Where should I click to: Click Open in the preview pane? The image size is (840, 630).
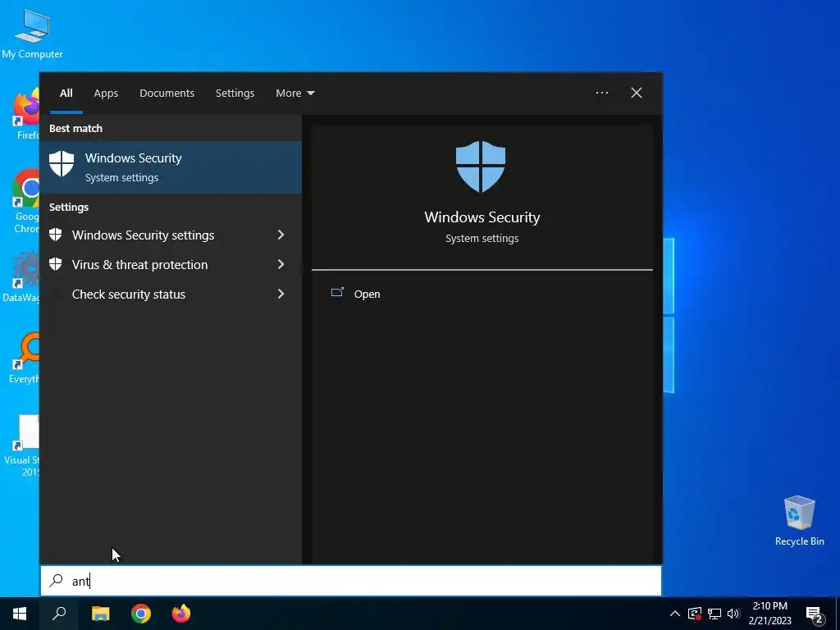tap(367, 294)
